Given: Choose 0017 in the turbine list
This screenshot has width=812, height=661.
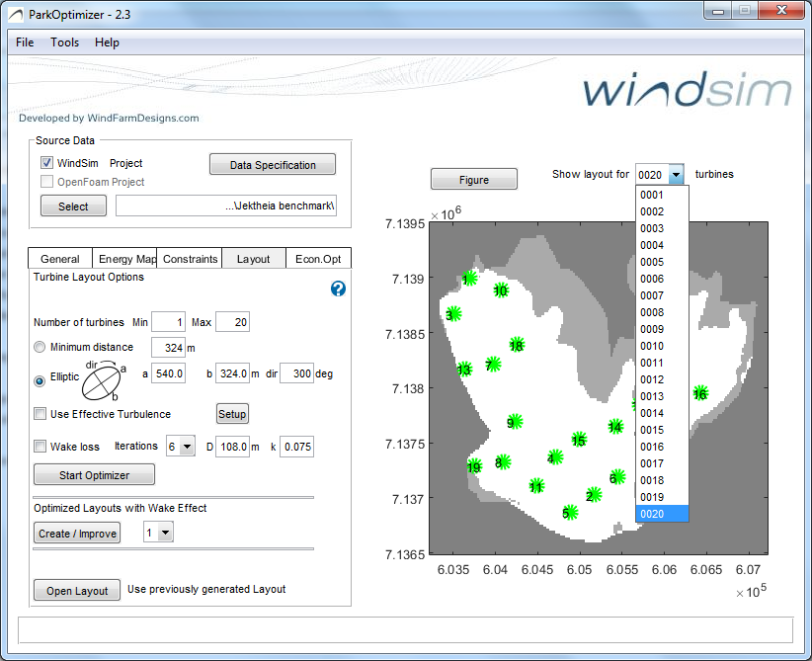Looking at the screenshot, I should pyautogui.click(x=662, y=463).
